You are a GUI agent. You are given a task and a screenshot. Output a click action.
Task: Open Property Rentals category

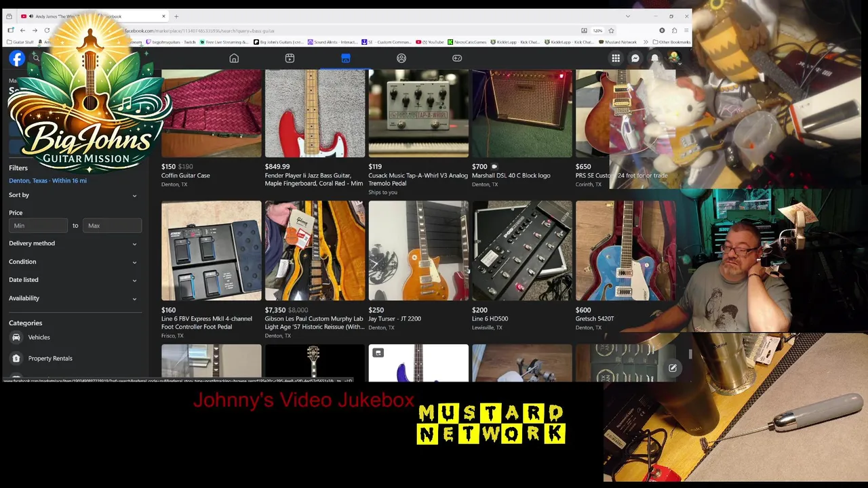click(x=50, y=358)
